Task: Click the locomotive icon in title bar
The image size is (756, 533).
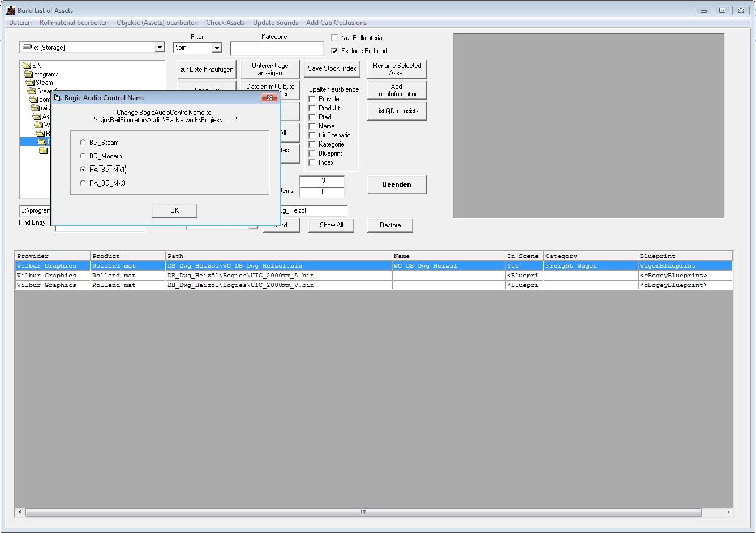Action: pos(10,10)
